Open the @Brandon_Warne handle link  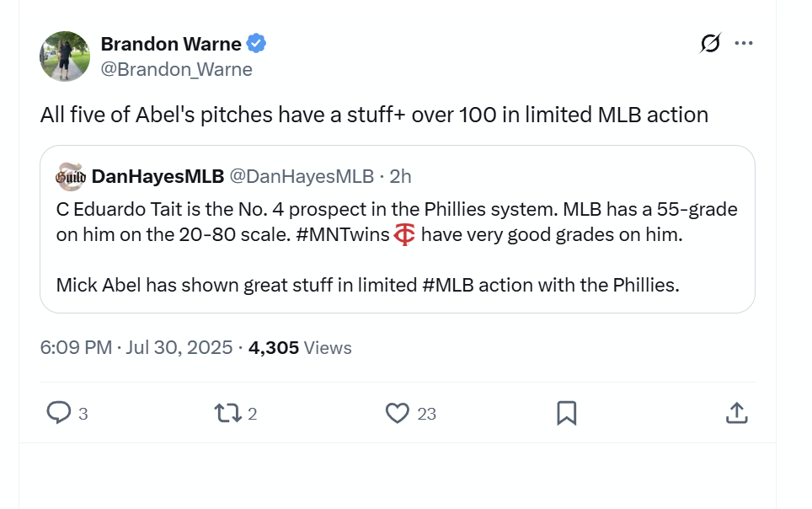click(x=176, y=69)
